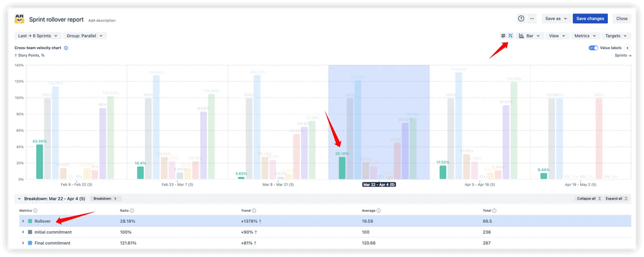Image resolution: width=644 pixels, height=257 pixels.
Task: Click the 28.18% rollover bar in highlighted sprint
Action: [342, 168]
